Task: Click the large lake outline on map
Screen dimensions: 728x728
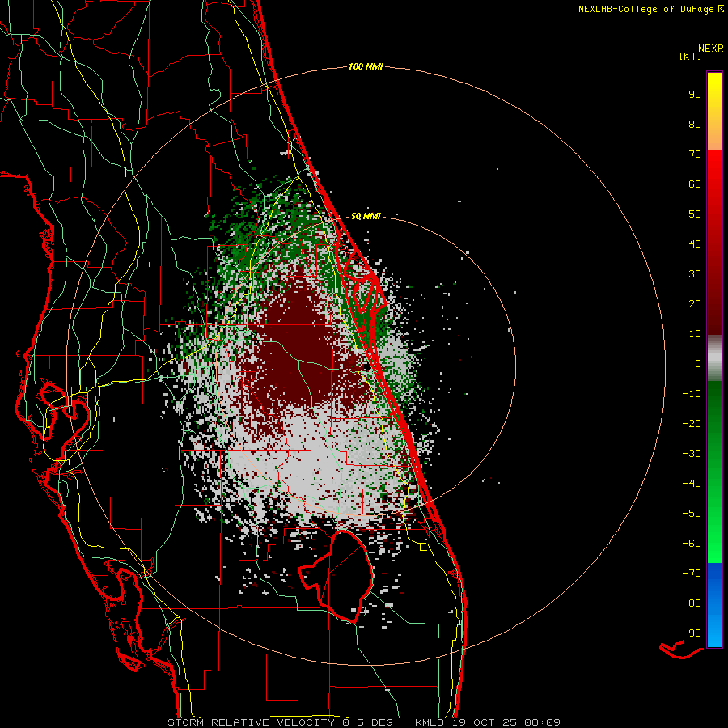Action: point(336,577)
